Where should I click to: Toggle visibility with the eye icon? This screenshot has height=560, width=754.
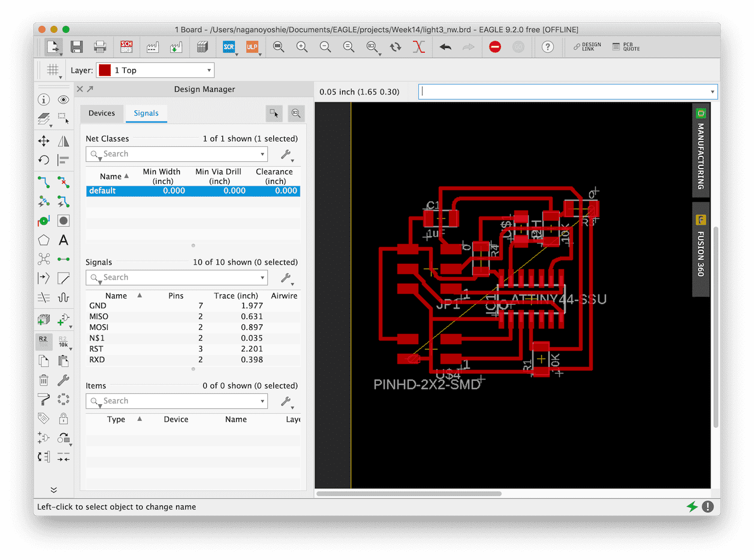[64, 100]
